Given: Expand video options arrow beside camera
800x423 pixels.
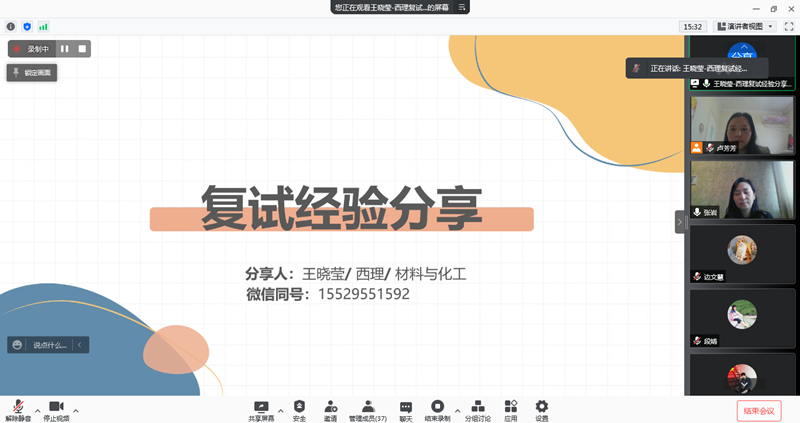Looking at the screenshot, I should point(76,410).
